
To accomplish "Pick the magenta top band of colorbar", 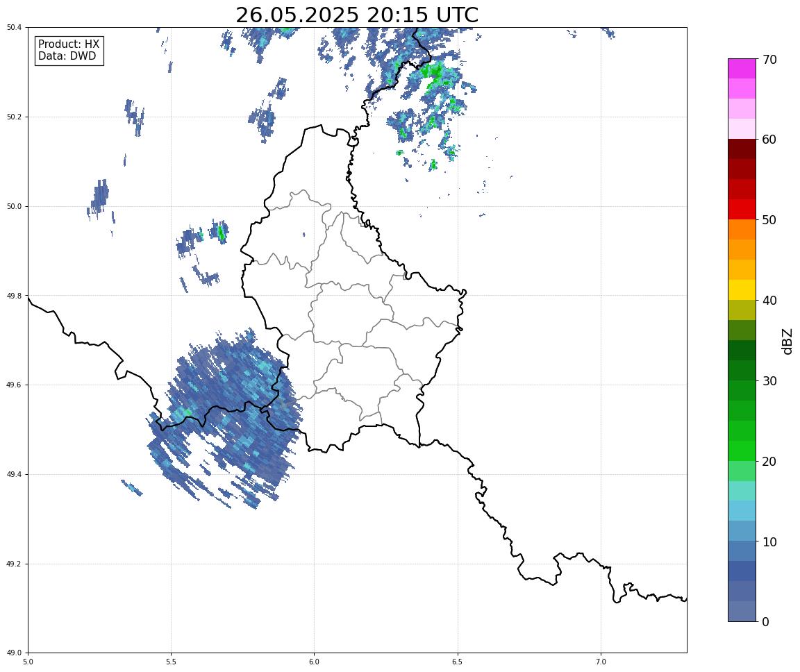I will click(x=742, y=69).
